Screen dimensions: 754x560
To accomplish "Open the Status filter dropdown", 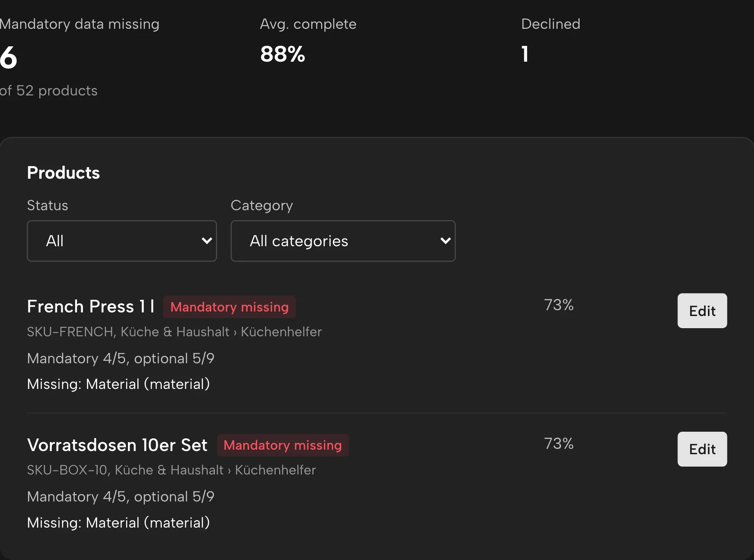I will [x=122, y=241].
